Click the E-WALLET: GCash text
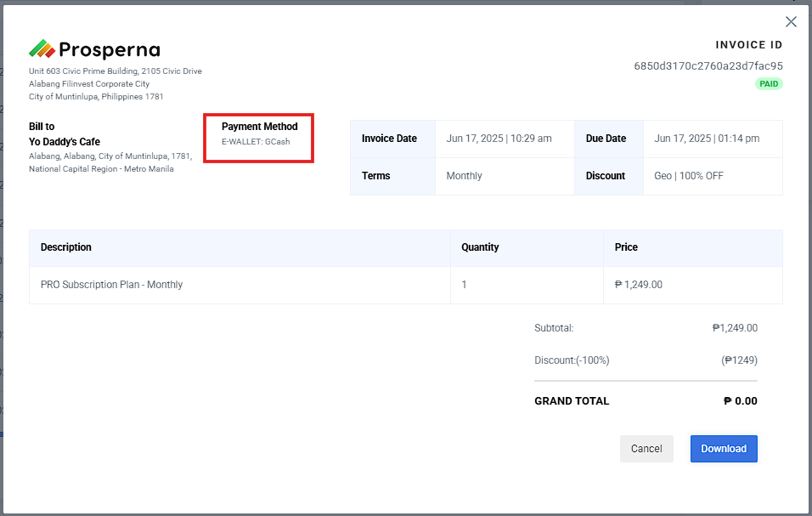 click(x=256, y=142)
